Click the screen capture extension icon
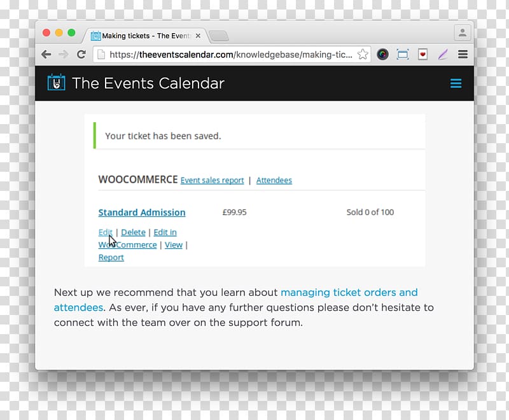The width and height of the screenshot is (509, 420). coord(403,54)
